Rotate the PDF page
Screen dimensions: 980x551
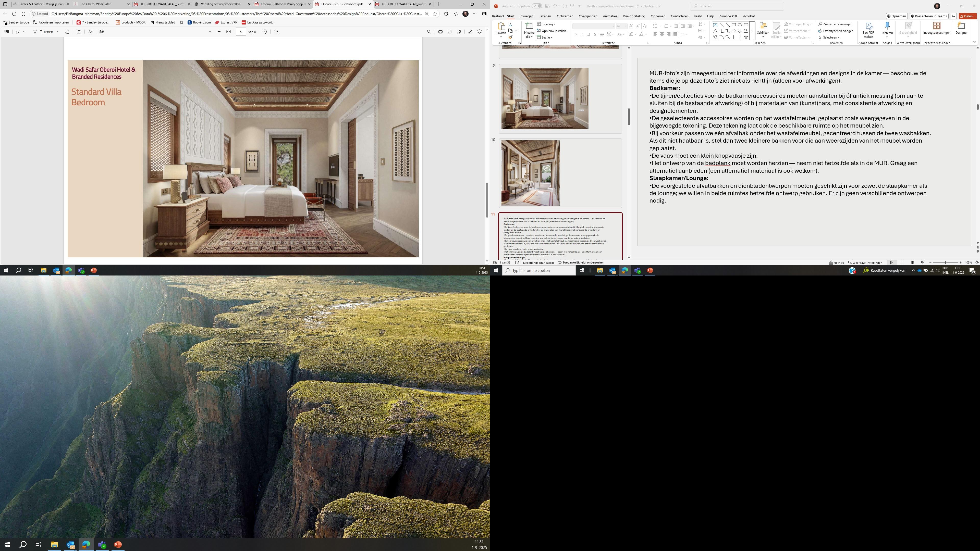pyautogui.click(x=265, y=32)
